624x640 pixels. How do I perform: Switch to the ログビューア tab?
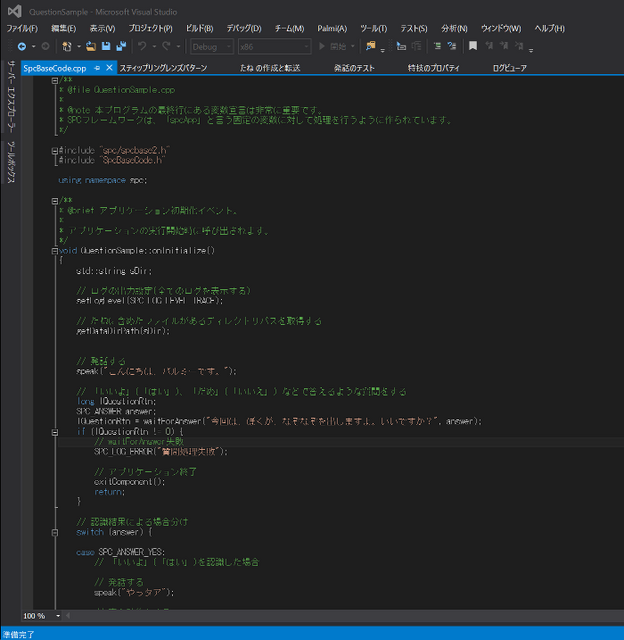[509, 68]
